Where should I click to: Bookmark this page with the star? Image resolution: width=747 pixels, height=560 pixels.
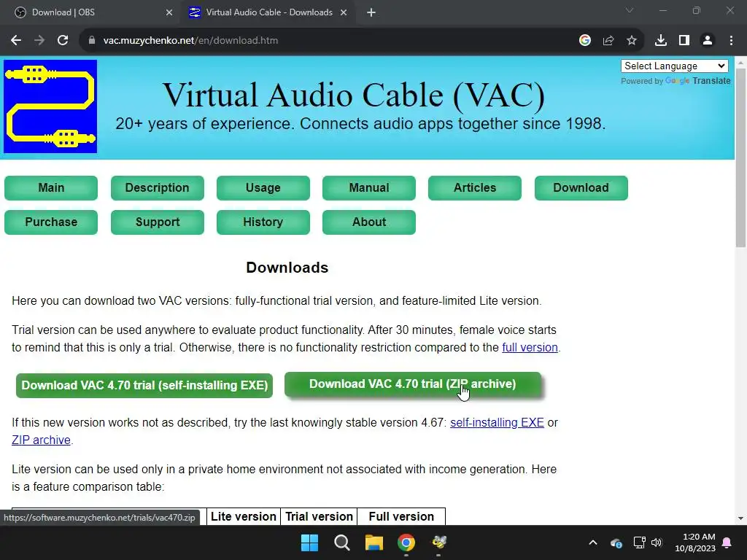tap(631, 41)
